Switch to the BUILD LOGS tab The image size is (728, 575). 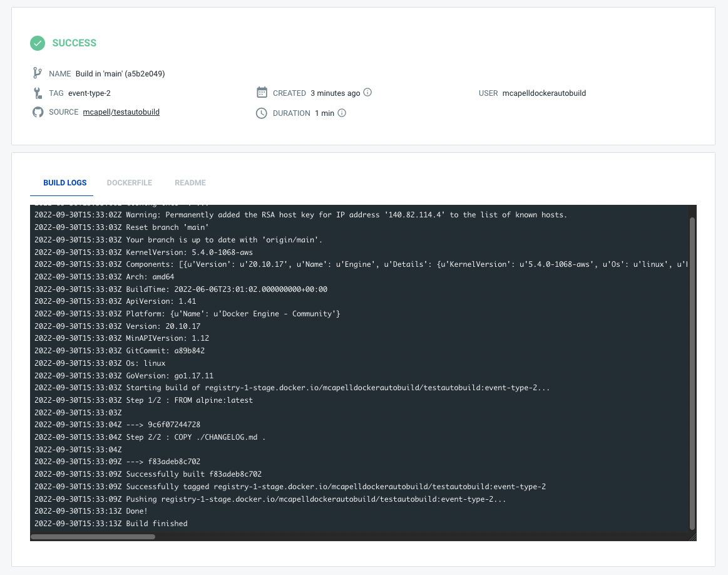pyautogui.click(x=64, y=183)
